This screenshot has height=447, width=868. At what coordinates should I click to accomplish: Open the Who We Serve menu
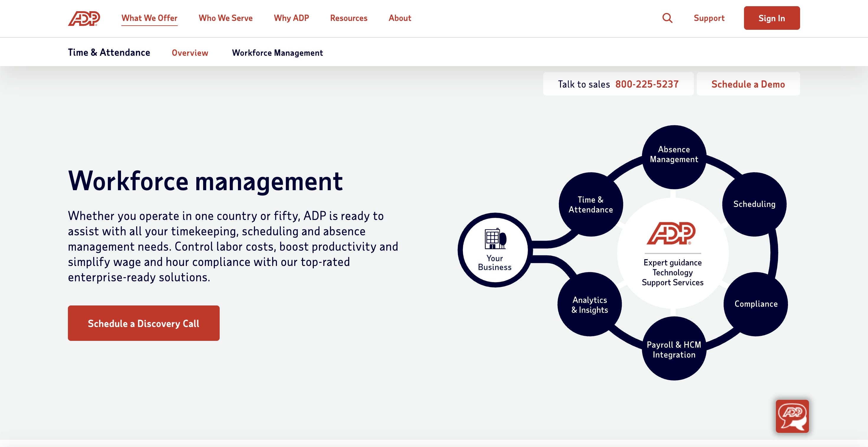pyautogui.click(x=226, y=18)
